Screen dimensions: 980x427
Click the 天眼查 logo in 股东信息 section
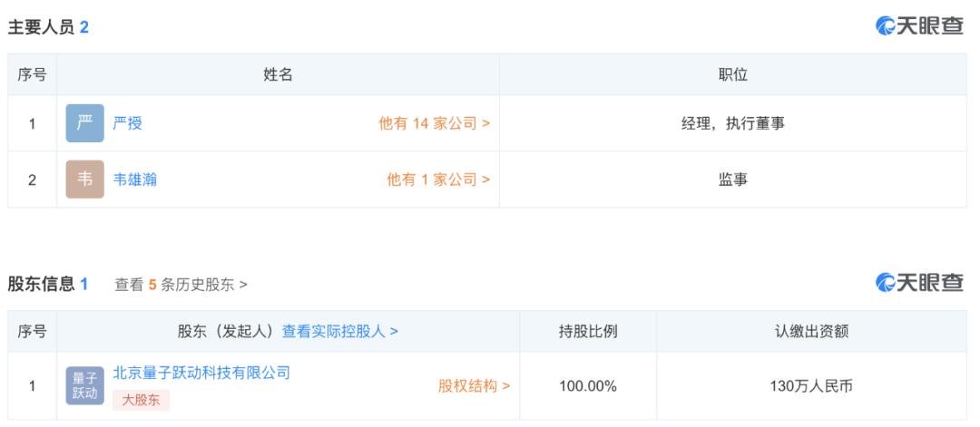tap(919, 283)
